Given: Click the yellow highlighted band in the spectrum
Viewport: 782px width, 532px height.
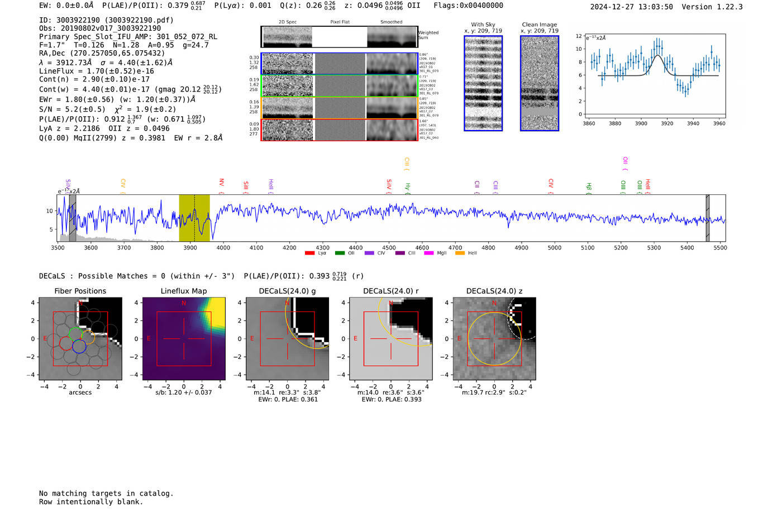Looking at the screenshot, I should click(194, 218).
